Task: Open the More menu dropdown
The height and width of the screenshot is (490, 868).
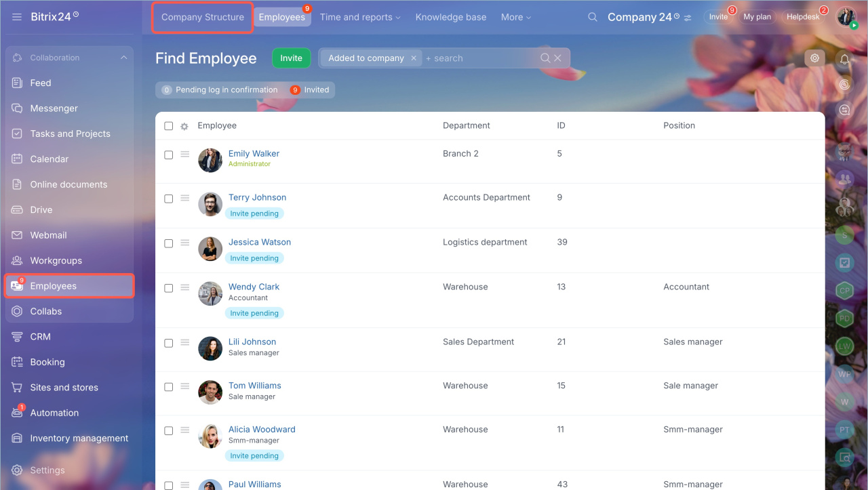Action: point(515,17)
